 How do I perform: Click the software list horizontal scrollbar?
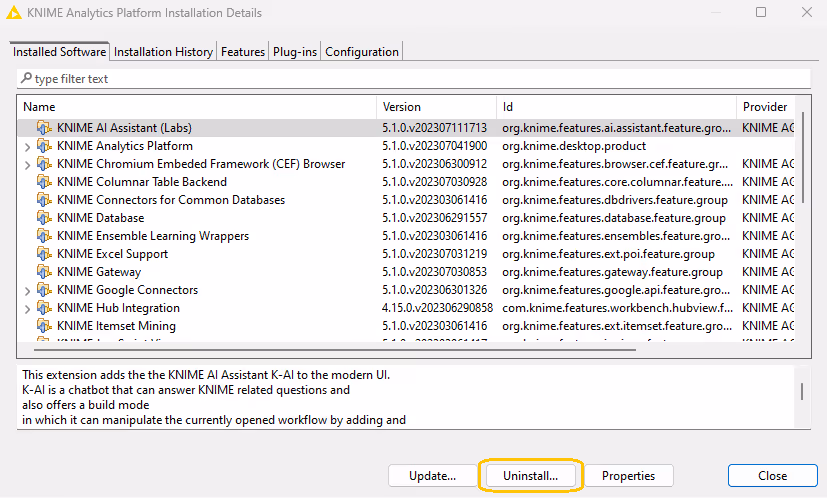(x=335, y=349)
